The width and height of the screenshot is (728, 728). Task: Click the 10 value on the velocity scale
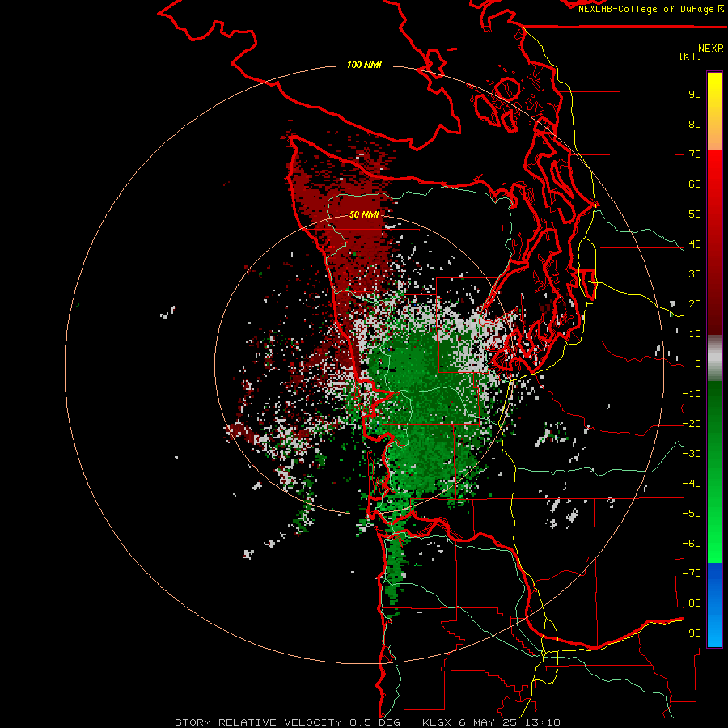695,334
